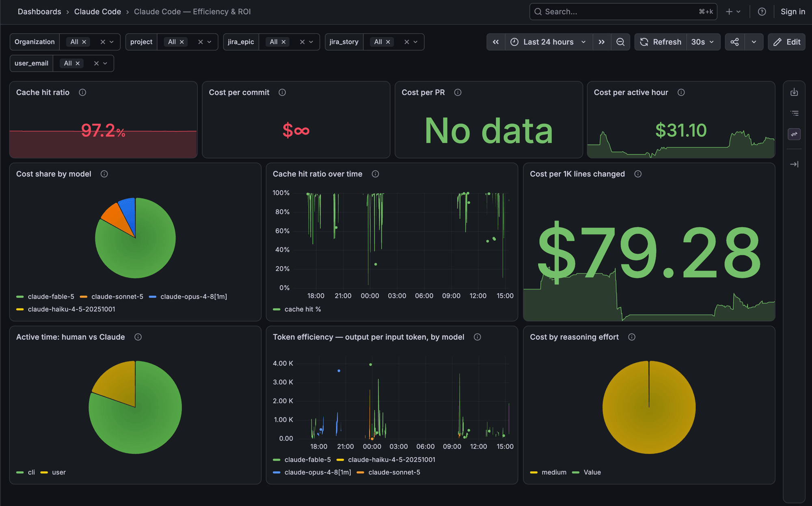Viewport: 812px width, 506px height.
Task: Click the 97.2% cache hit value
Action: tap(103, 131)
